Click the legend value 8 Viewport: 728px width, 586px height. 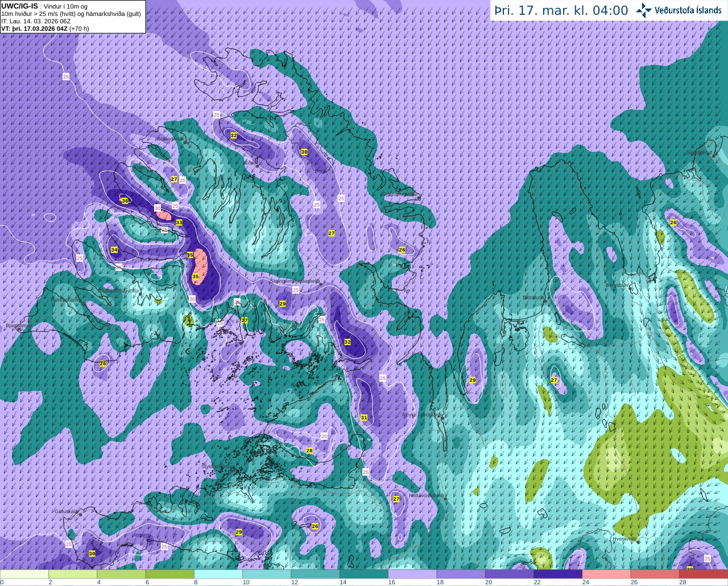pos(196,582)
